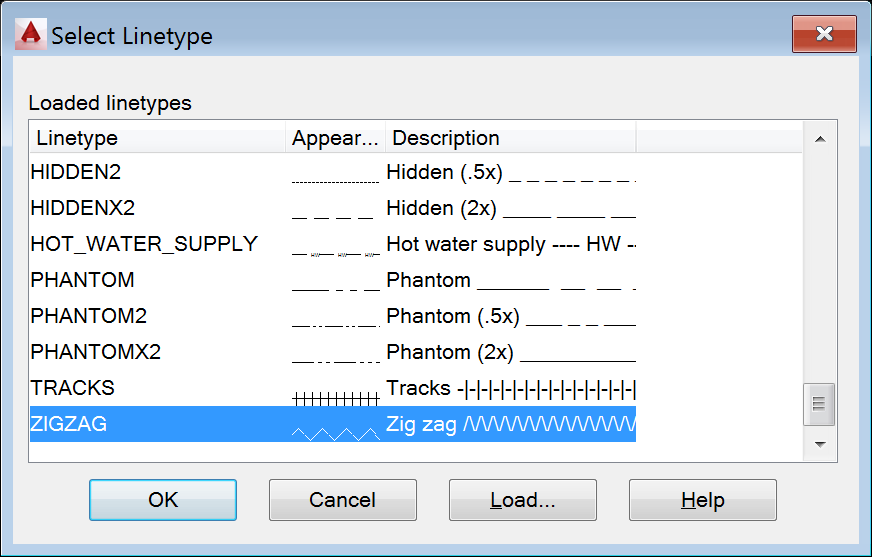Click the vertical scrollbar thumb
This screenshot has width=872, height=557.
pyautogui.click(x=820, y=404)
